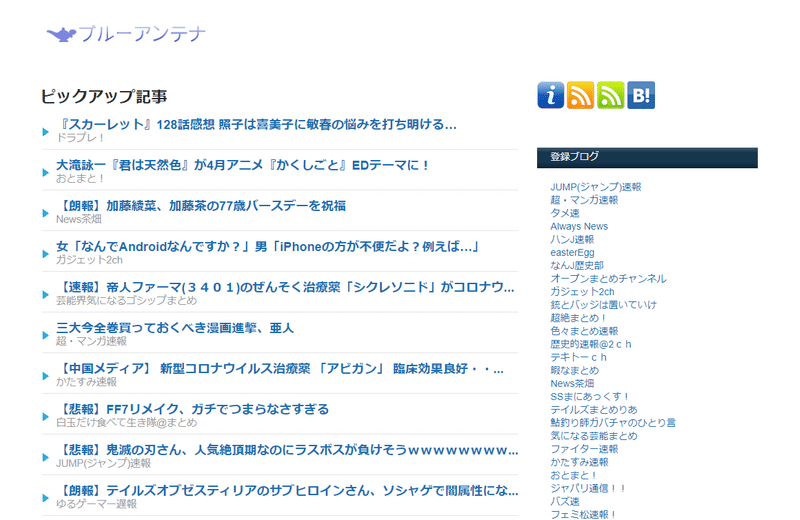The width and height of the screenshot is (800, 520).
Task: Open 三大今全巻買っておくべき漫画 article
Action: tap(175, 328)
